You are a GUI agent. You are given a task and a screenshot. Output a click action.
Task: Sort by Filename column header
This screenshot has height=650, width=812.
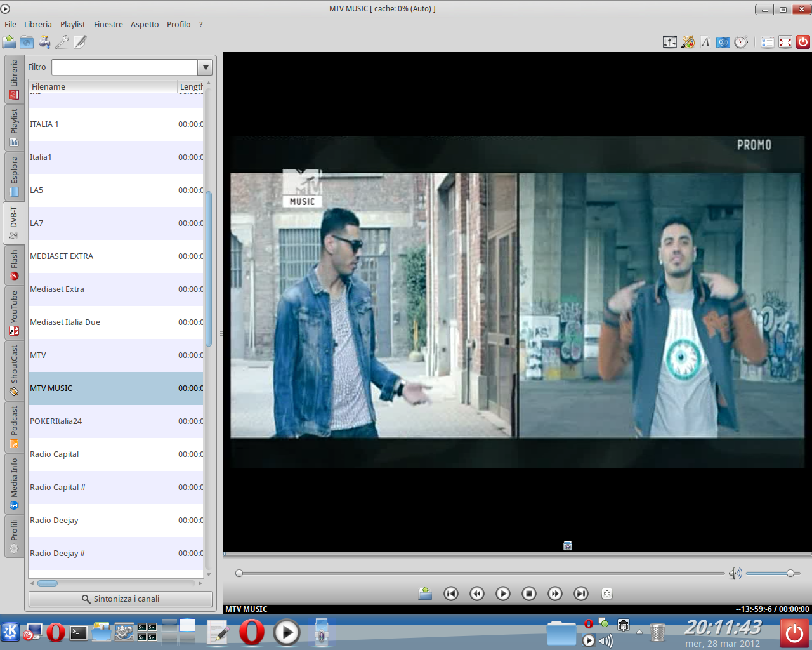(x=103, y=86)
